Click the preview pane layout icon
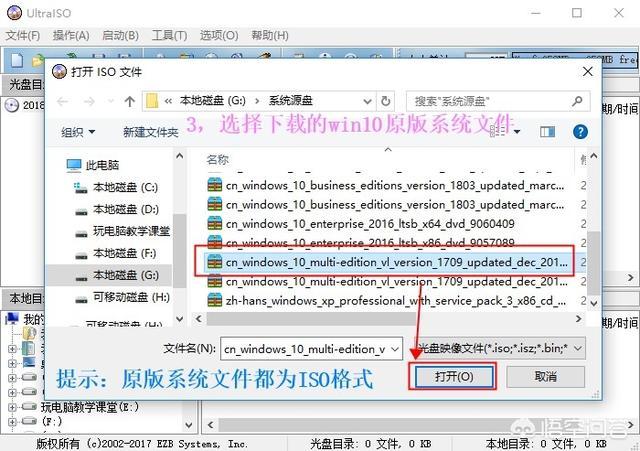The height and width of the screenshot is (451, 640). point(546,131)
